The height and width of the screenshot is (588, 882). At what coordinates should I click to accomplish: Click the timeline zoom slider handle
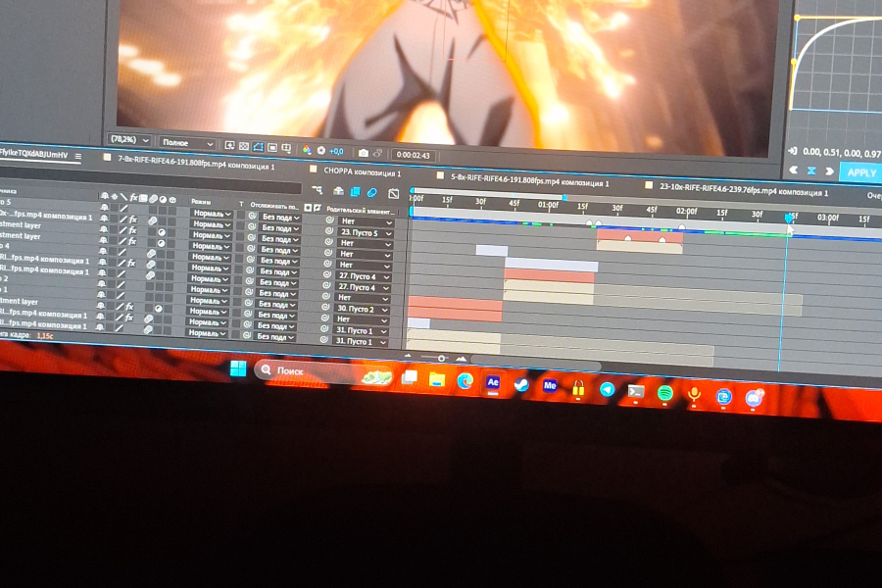[x=442, y=358]
